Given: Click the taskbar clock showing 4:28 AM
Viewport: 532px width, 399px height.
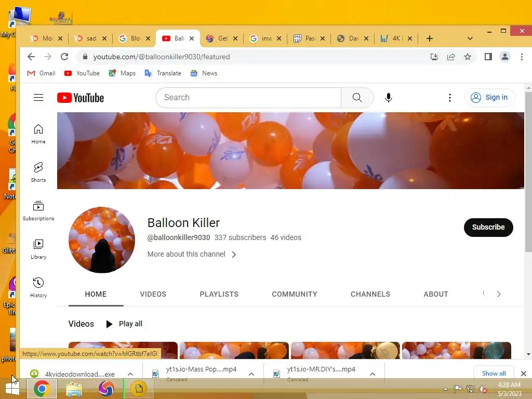Looking at the screenshot, I should pyautogui.click(x=509, y=389).
